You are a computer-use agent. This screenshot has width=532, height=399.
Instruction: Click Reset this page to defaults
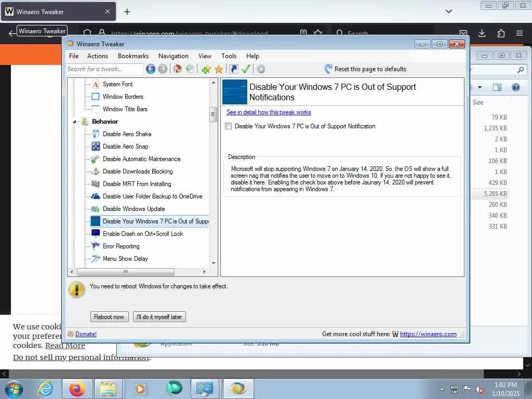coord(365,69)
